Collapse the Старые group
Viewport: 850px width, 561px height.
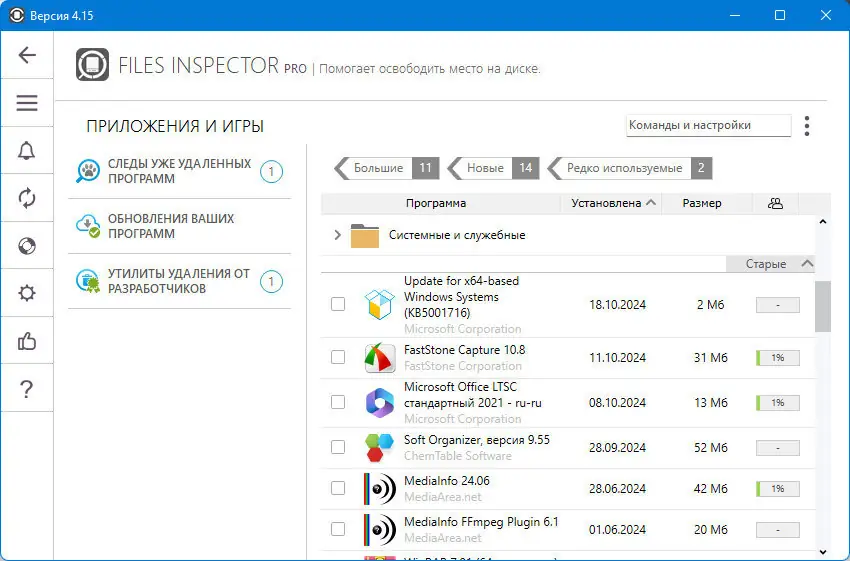coord(807,263)
